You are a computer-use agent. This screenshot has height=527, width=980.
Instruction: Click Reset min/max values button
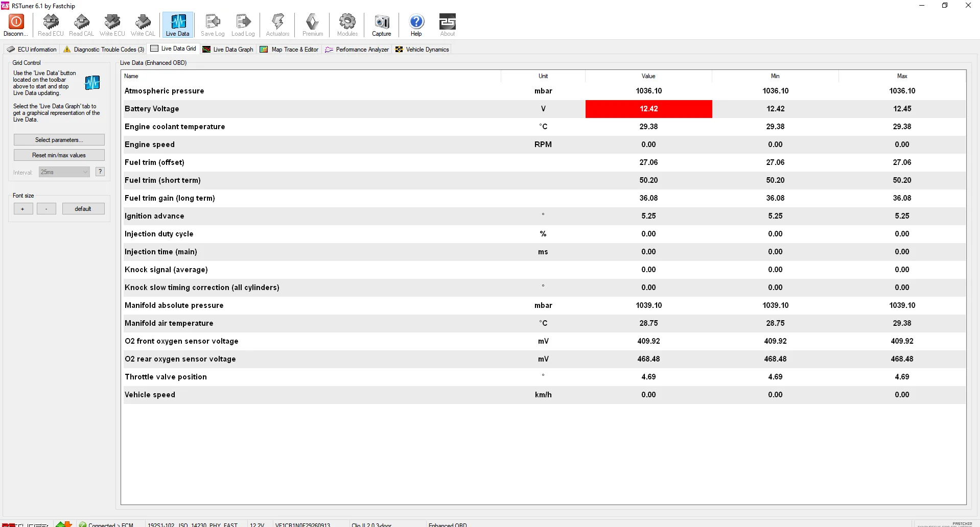coord(59,155)
